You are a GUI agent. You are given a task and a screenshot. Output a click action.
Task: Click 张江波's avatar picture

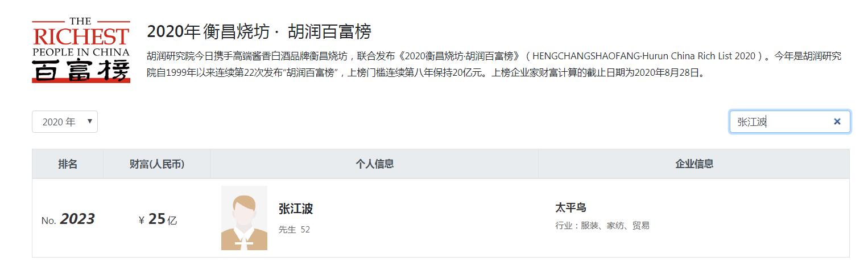pyautogui.click(x=244, y=218)
